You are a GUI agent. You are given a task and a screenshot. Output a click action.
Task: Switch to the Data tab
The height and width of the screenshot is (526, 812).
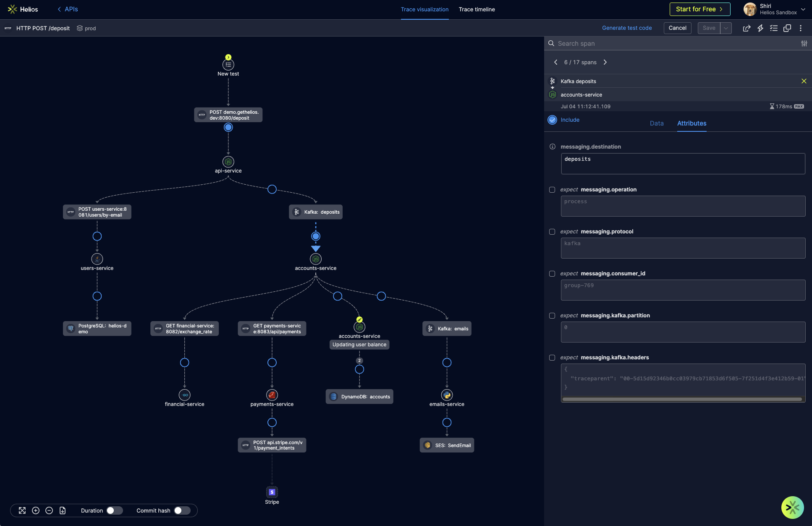657,123
